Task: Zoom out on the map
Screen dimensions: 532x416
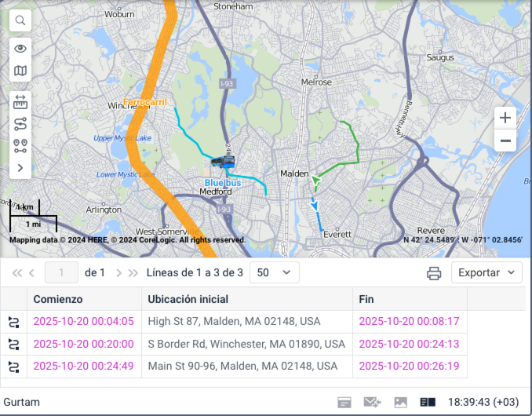Action: pyautogui.click(x=505, y=141)
